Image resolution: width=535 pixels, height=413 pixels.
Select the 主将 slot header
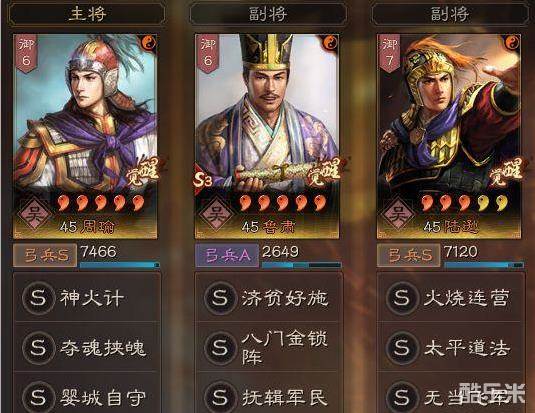pyautogui.click(x=87, y=14)
